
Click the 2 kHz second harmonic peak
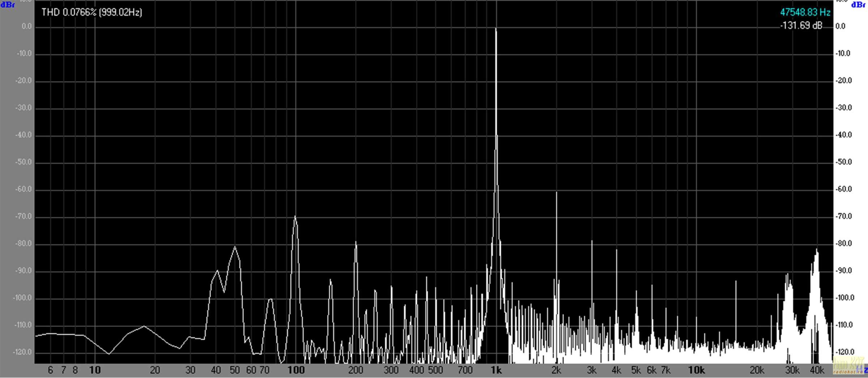[x=556, y=193]
